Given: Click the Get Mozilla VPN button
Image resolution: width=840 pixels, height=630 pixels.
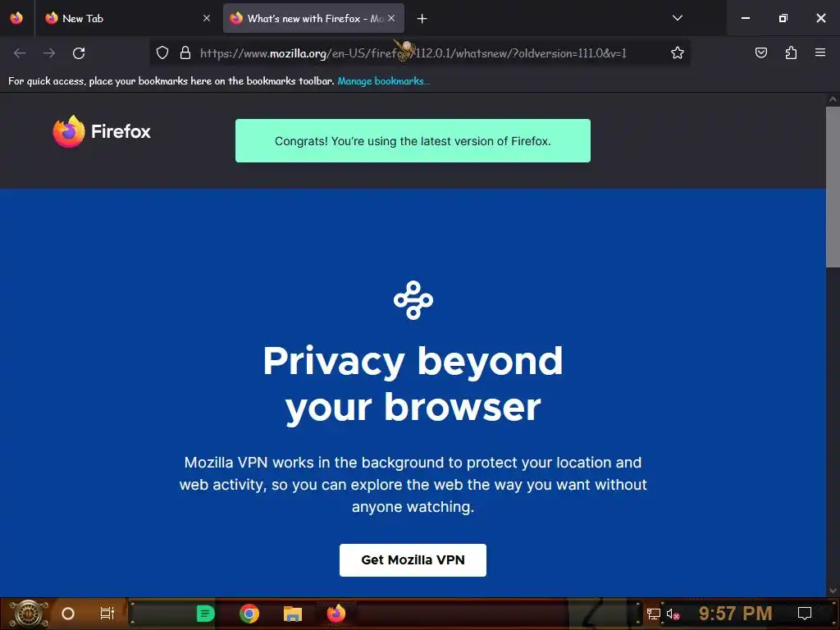Looking at the screenshot, I should point(413,560).
